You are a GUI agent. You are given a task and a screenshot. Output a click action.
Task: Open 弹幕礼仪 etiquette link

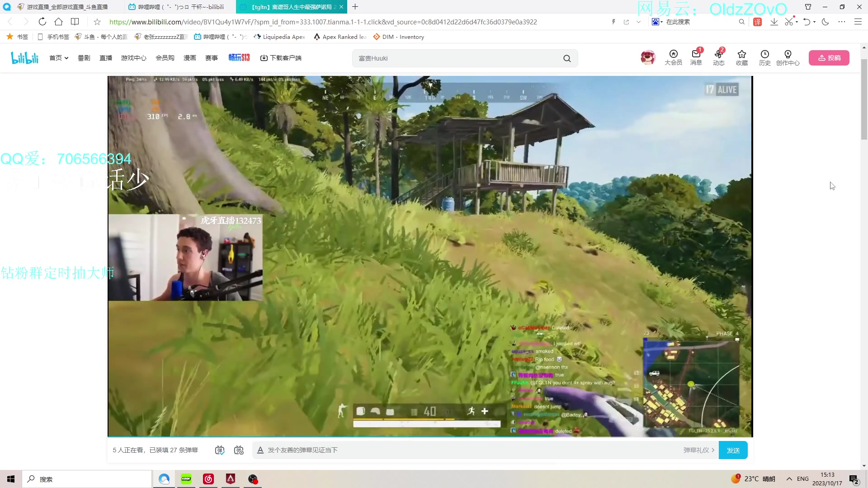(699, 450)
